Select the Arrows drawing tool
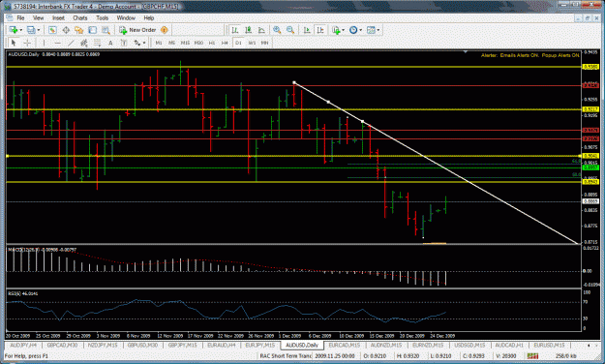 coord(137,43)
